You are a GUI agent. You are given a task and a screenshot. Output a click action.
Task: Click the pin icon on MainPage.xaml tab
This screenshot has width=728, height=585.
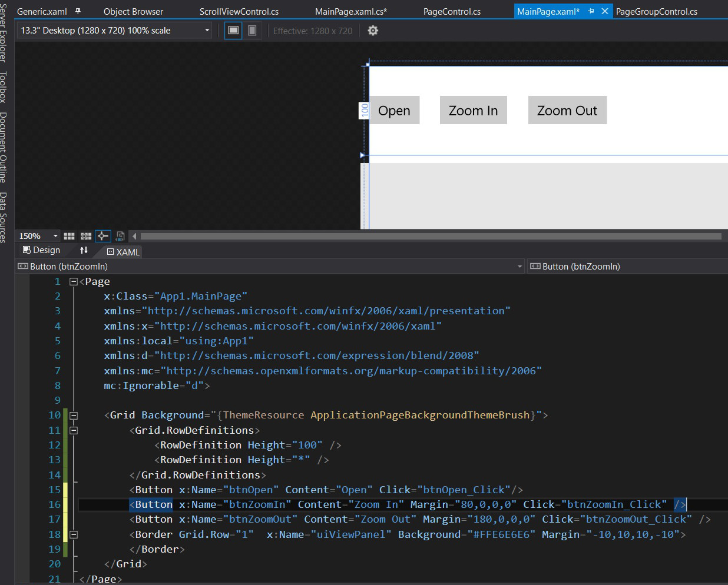pyautogui.click(x=591, y=11)
